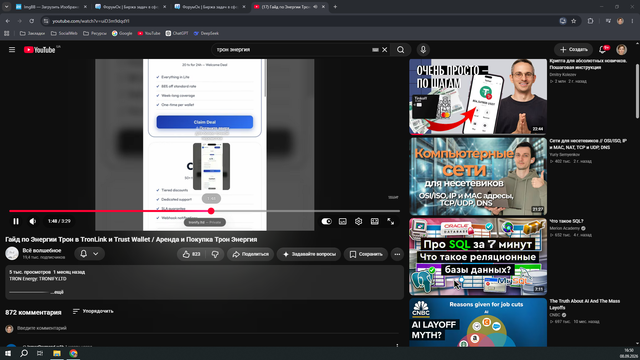Mute the YouTube tab via speaker icon
The width and height of the screenshot is (640, 360).
pos(315,7)
